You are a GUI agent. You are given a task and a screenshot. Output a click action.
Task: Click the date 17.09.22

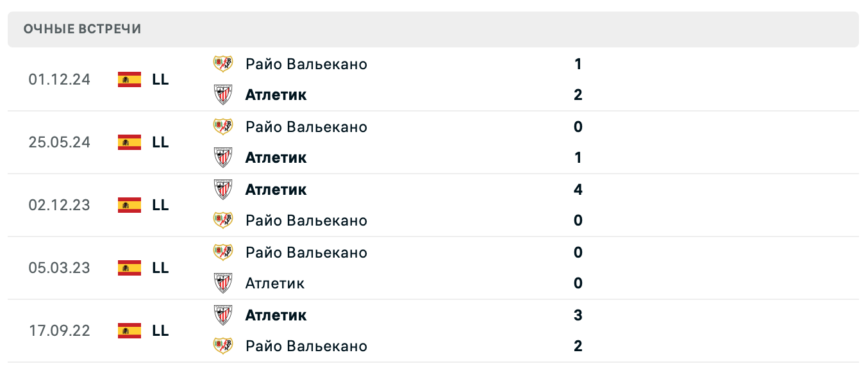tap(60, 331)
